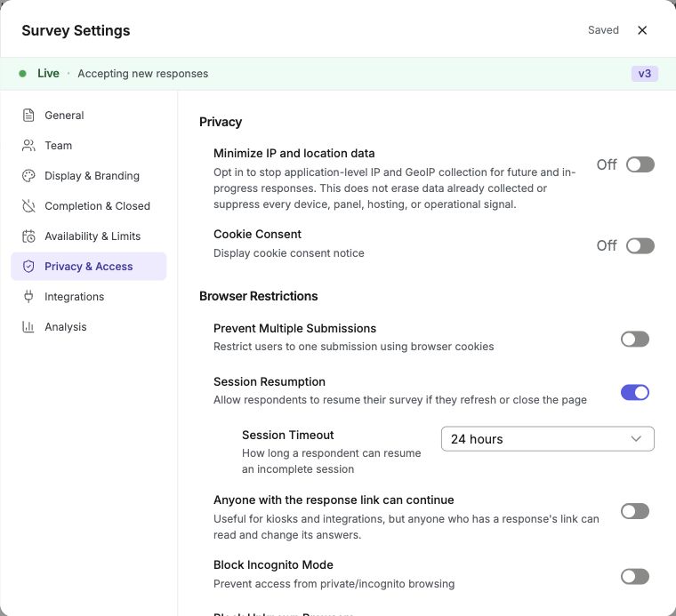Enable Minimize IP and location data toggle

click(640, 164)
